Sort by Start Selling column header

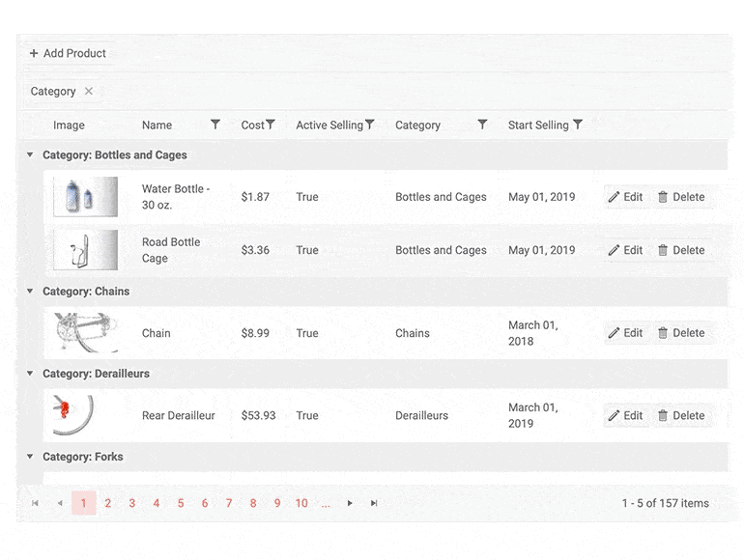coord(538,126)
